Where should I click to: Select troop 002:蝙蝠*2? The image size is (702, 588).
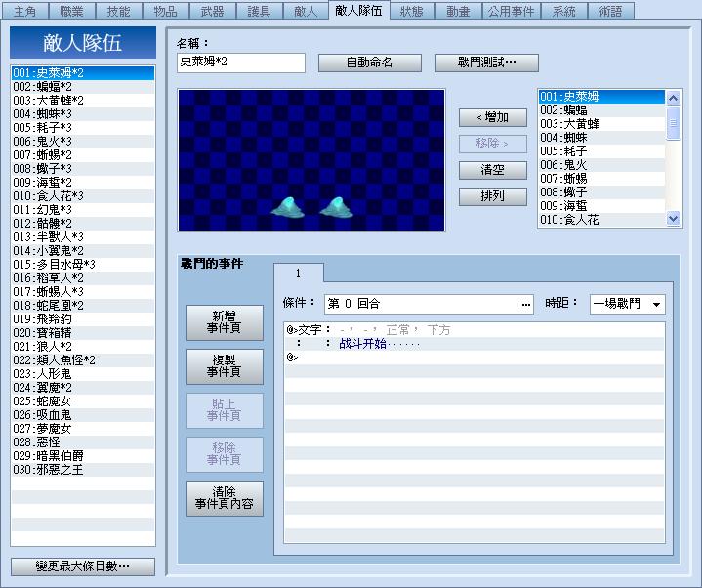pos(83,86)
